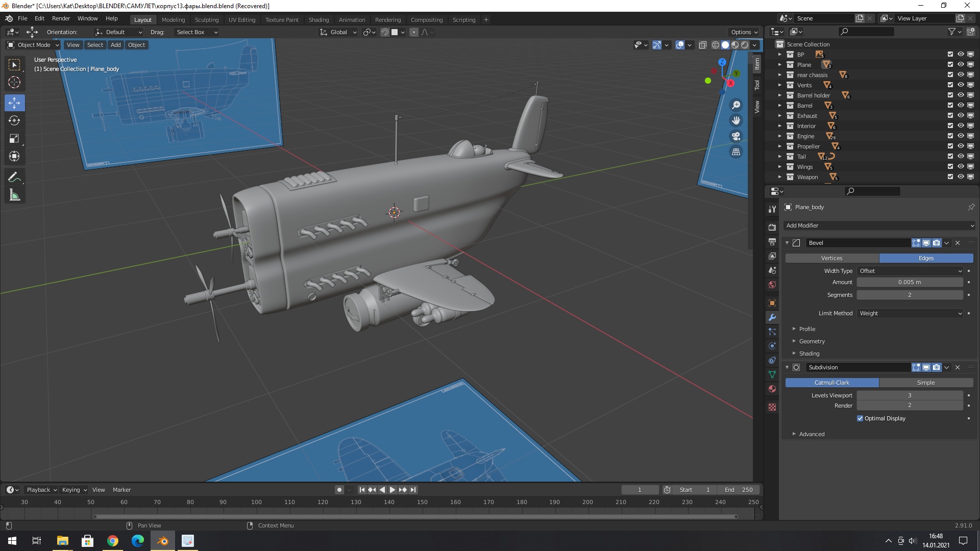980x551 pixels.
Task: Select the Transform tool
Action: coord(14,156)
